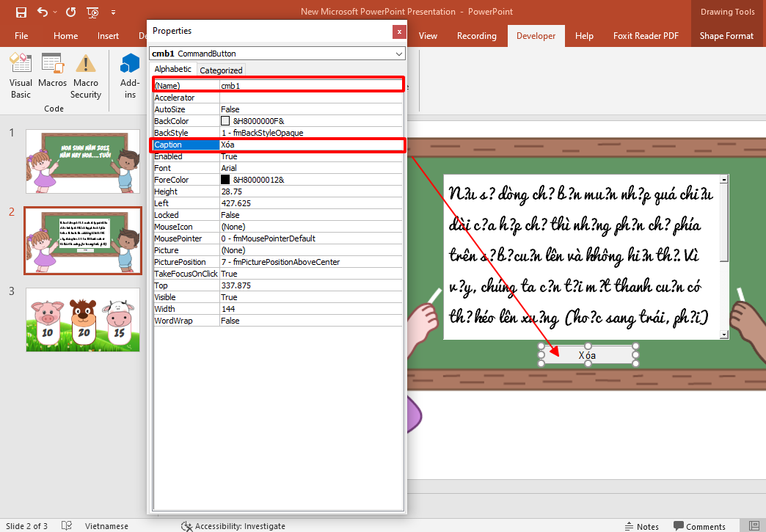
Task: Select slide 3 thumbnail with animals
Action: tap(82, 319)
